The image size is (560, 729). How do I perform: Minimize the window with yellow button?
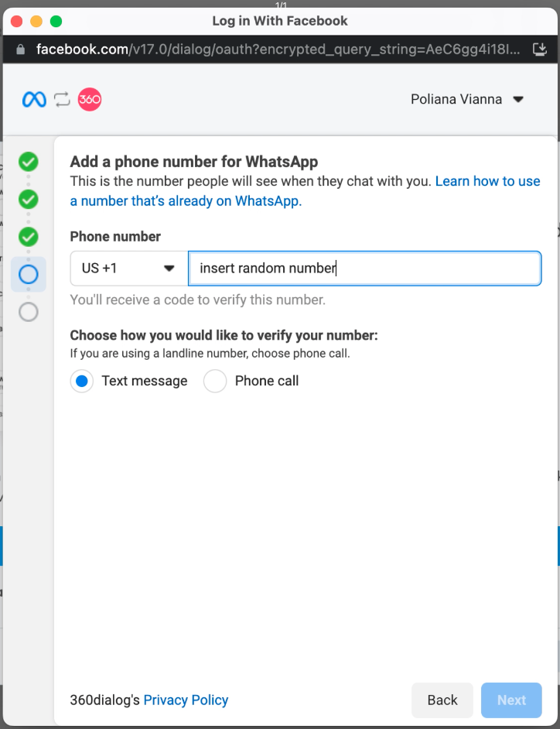(36, 22)
